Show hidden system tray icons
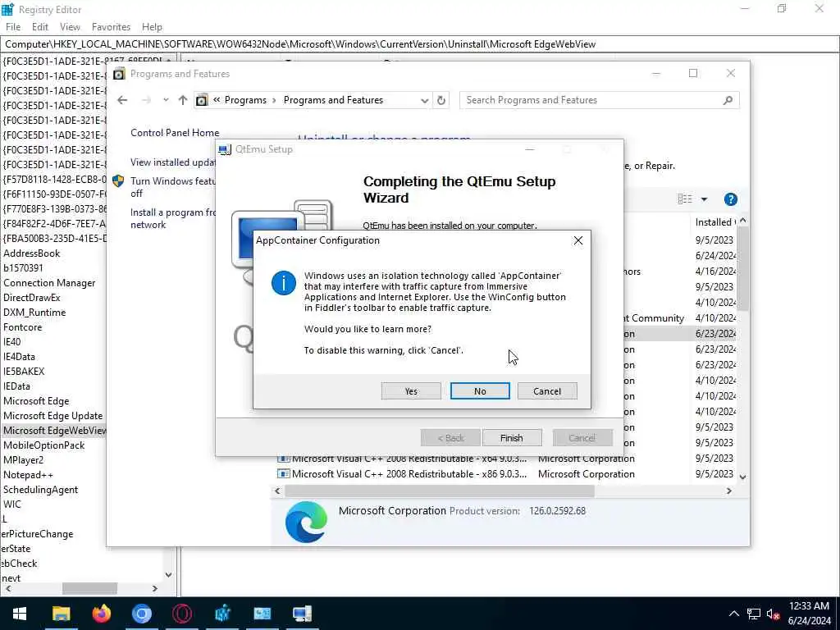This screenshot has width=840, height=630. 734,614
